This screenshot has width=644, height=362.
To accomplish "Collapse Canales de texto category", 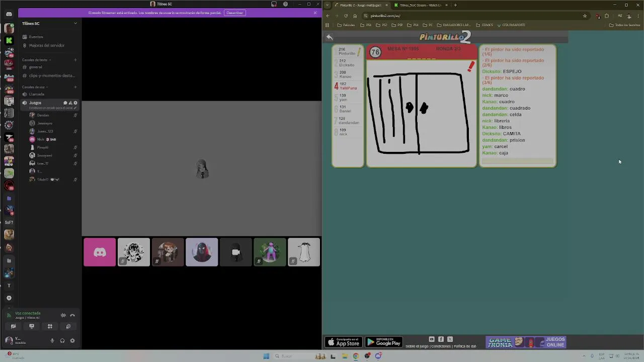I will (x=35, y=60).
